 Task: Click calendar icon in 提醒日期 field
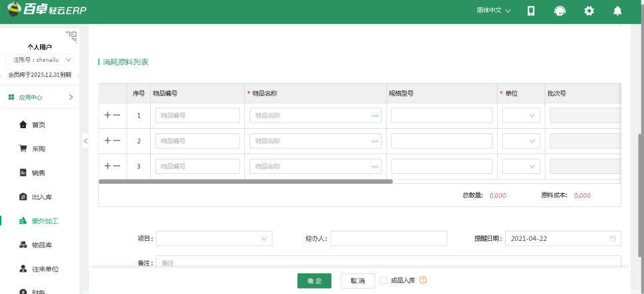coord(612,238)
